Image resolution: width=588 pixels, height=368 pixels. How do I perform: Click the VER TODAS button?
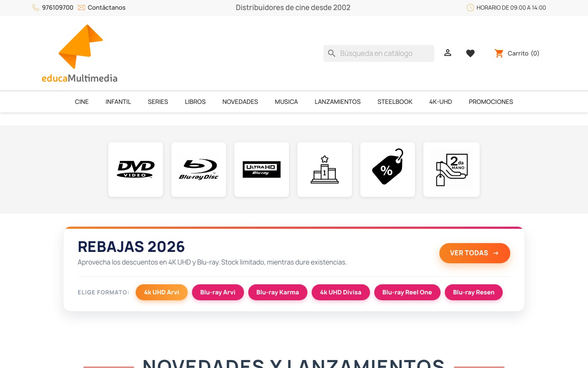(475, 253)
